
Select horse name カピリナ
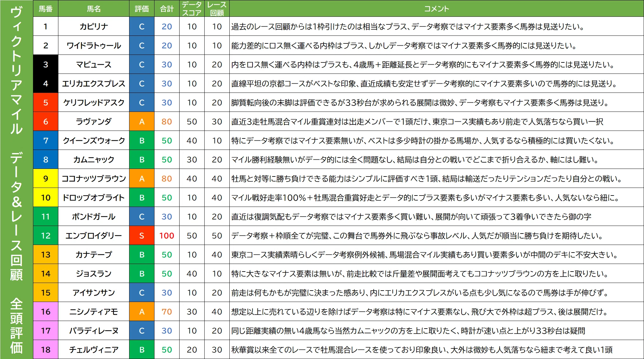coord(94,26)
